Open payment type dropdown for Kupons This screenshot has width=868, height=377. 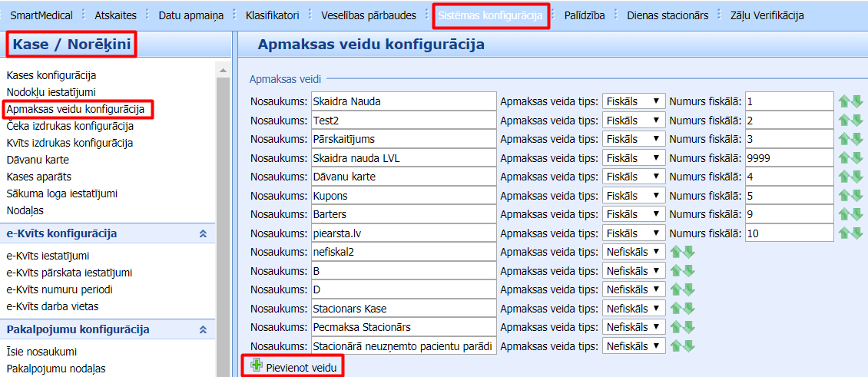pyautogui.click(x=634, y=196)
